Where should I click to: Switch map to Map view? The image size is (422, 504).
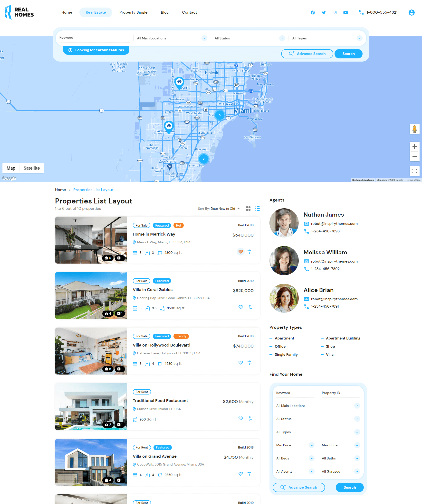11,168
